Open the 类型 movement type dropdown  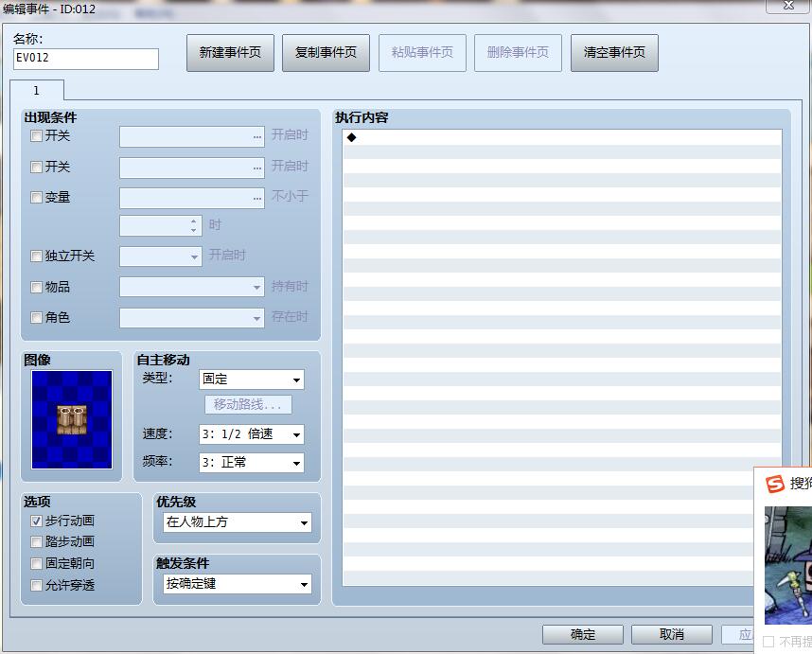coord(251,380)
